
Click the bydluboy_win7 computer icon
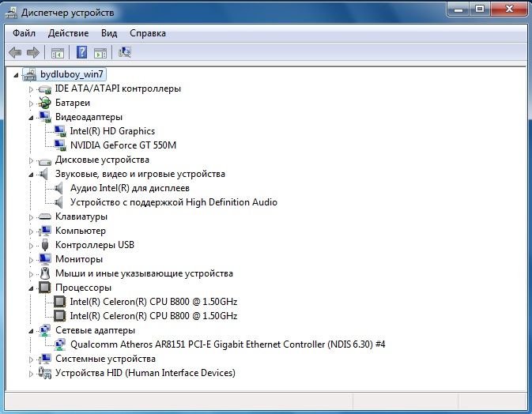[x=29, y=74]
